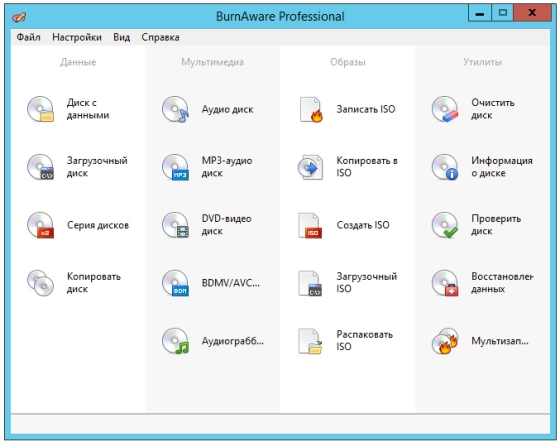The height and width of the screenshot is (442, 560).
Task: Open the Вид menu
Action: [122, 37]
